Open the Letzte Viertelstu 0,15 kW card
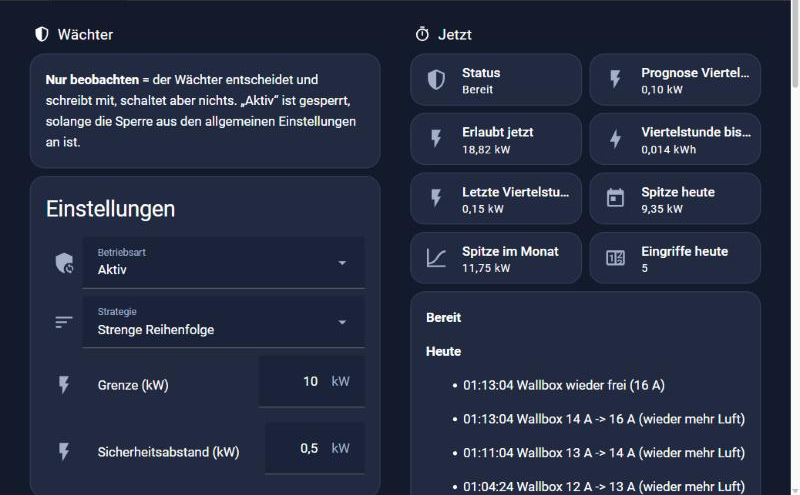This screenshot has height=495, width=800. pyautogui.click(x=496, y=198)
